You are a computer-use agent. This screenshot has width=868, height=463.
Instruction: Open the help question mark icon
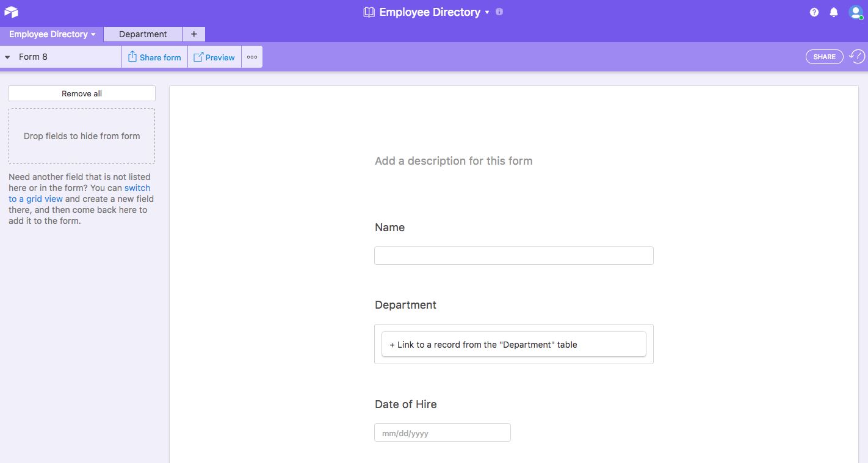pos(814,12)
